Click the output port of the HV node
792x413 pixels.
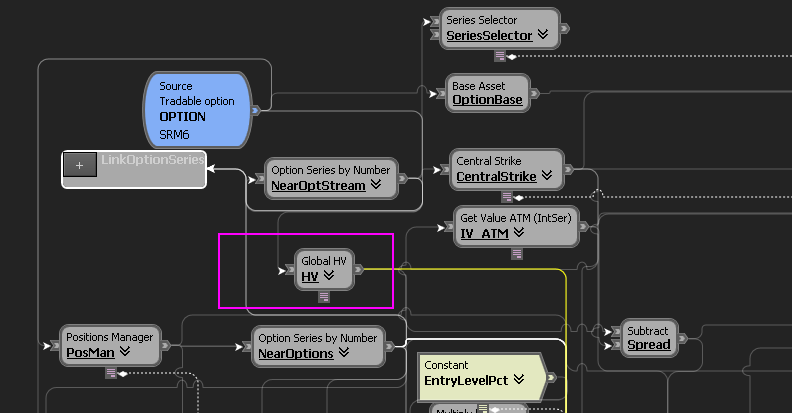point(359,270)
